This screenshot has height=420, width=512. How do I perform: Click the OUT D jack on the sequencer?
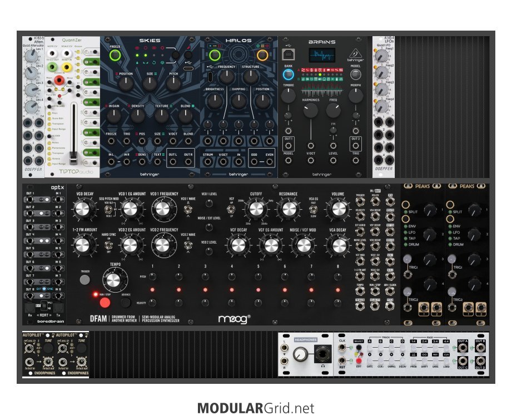(x=480, y=361)
